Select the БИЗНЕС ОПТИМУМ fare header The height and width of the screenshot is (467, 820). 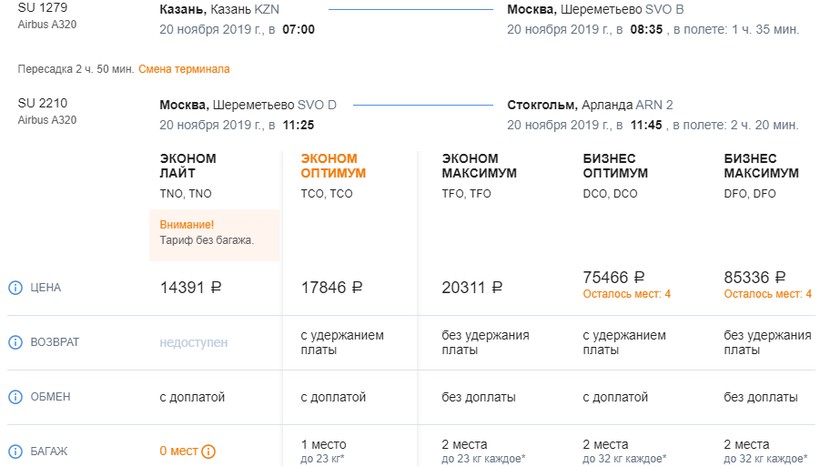coord(615,166)
